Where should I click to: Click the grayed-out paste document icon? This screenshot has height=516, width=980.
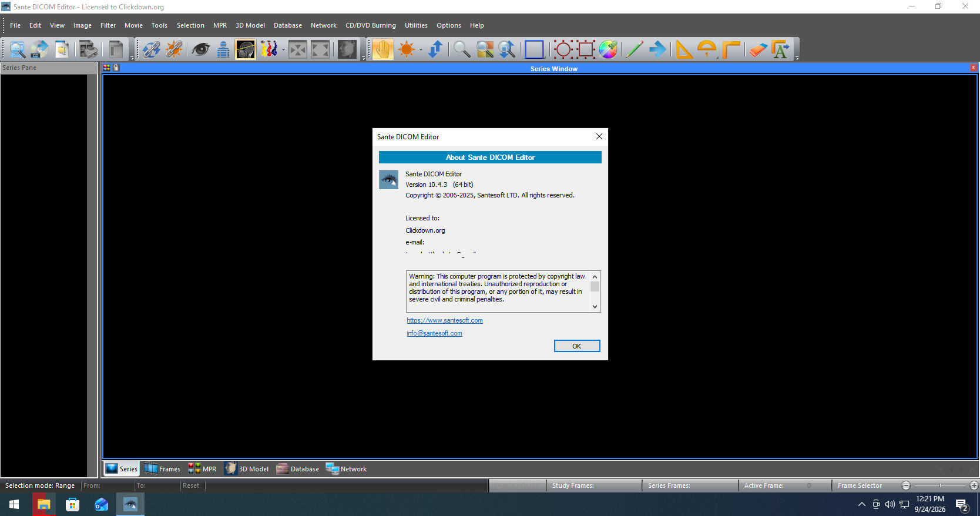coord(116,49)
